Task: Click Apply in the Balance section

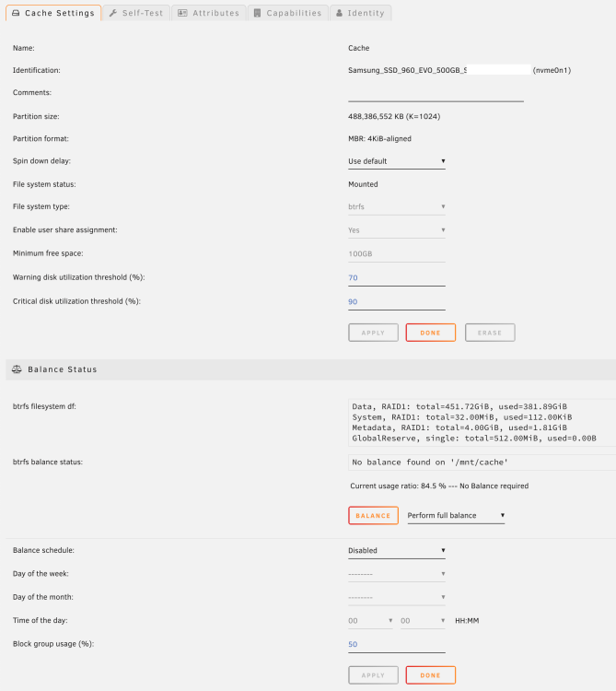Action: pyautogui.click(x=374, y=675)
